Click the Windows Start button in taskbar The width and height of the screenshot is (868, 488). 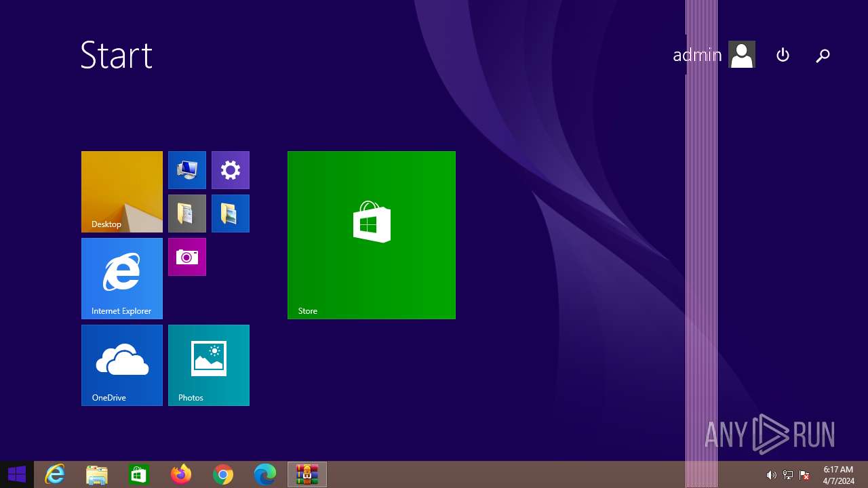coord(17,474)
